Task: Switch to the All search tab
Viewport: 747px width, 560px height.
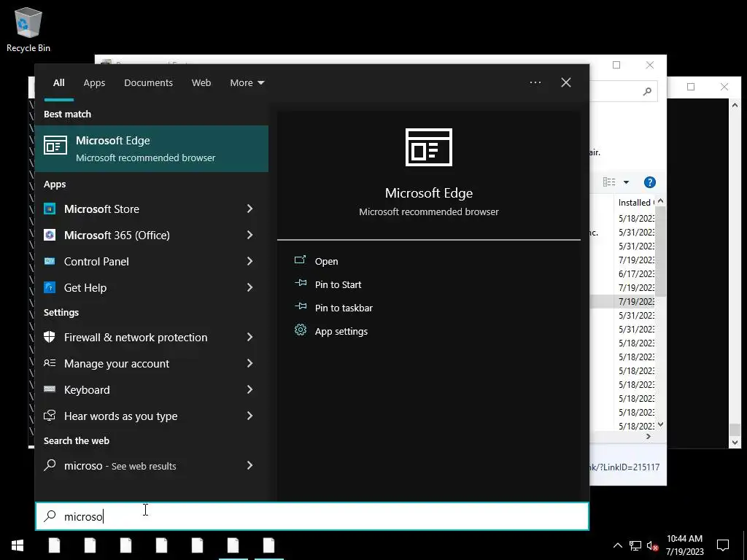Action: pyautogui.click(x=58, y=83)
